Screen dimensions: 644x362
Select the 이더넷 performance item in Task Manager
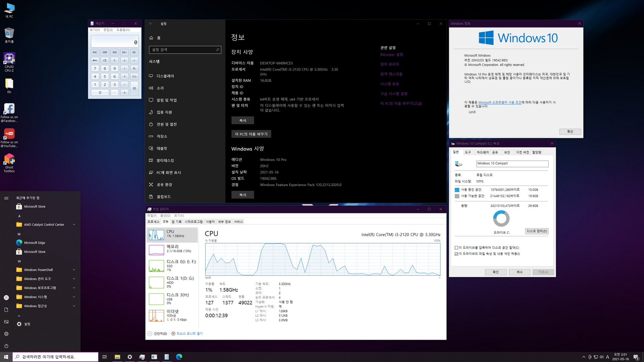pos(172,315)
